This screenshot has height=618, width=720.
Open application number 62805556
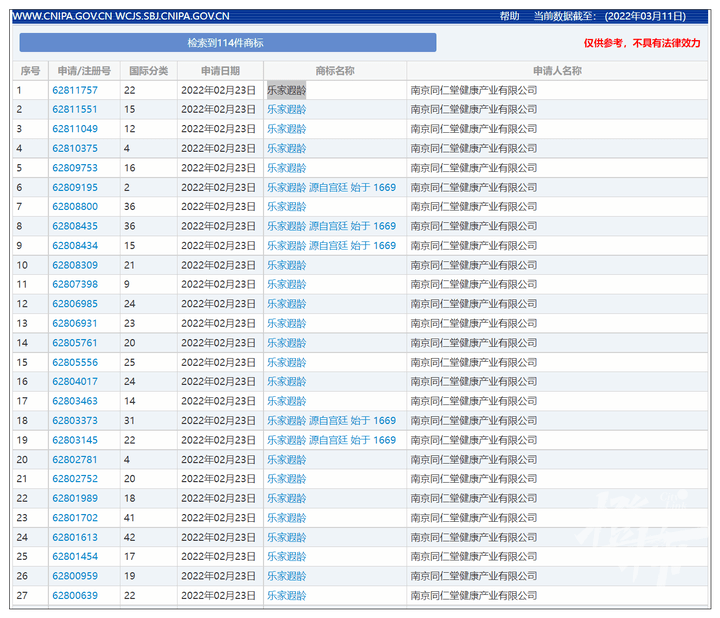tap(75, 362)
